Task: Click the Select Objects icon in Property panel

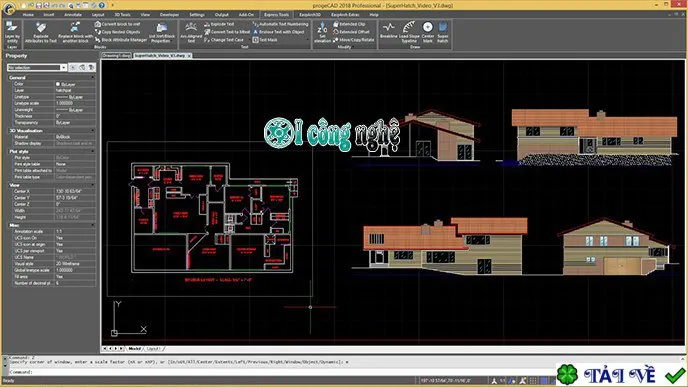Action: pyautogui.click(x=82, y=68)
